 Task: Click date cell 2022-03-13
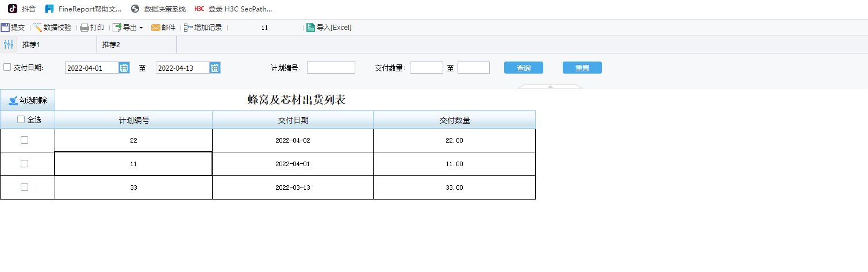[293, 187]
